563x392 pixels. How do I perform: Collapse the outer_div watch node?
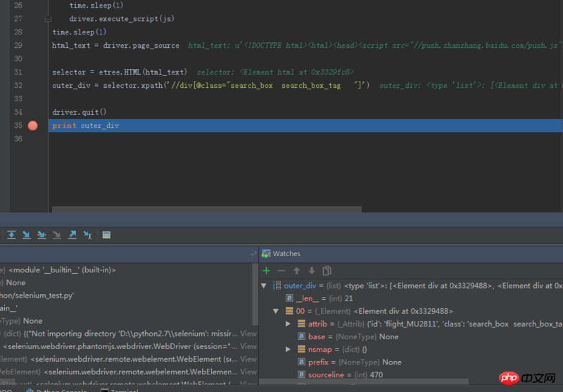264,286
